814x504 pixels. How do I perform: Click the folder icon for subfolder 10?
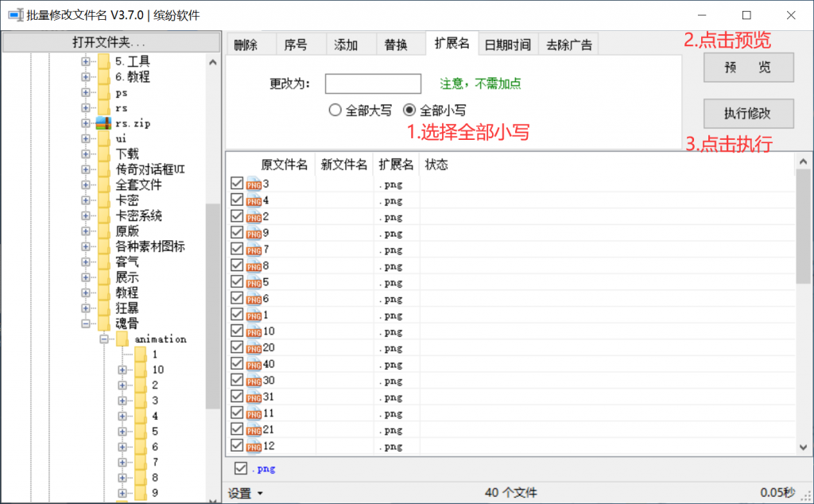141,370
